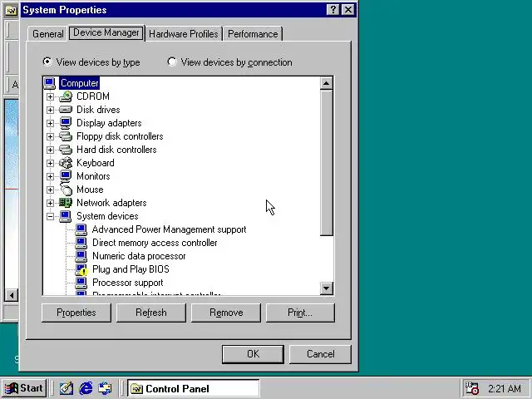Click the Processor support icon
This screenshot has height=399, width=532.
click(81, 283)
